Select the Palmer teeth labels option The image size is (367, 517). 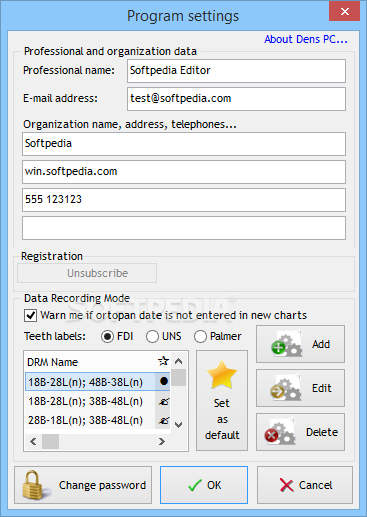200,337
